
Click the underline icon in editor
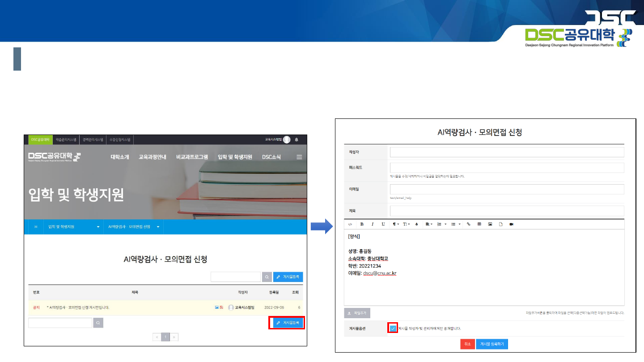(383, 224)
